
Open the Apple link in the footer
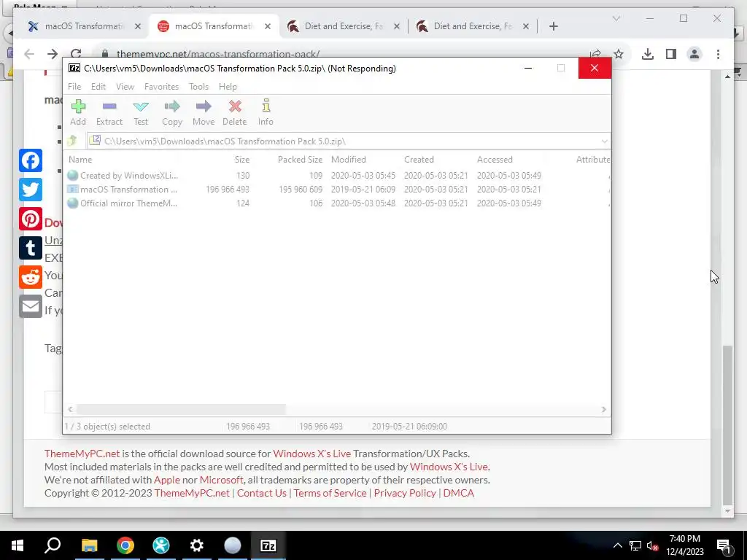click(x=167, y=480)
